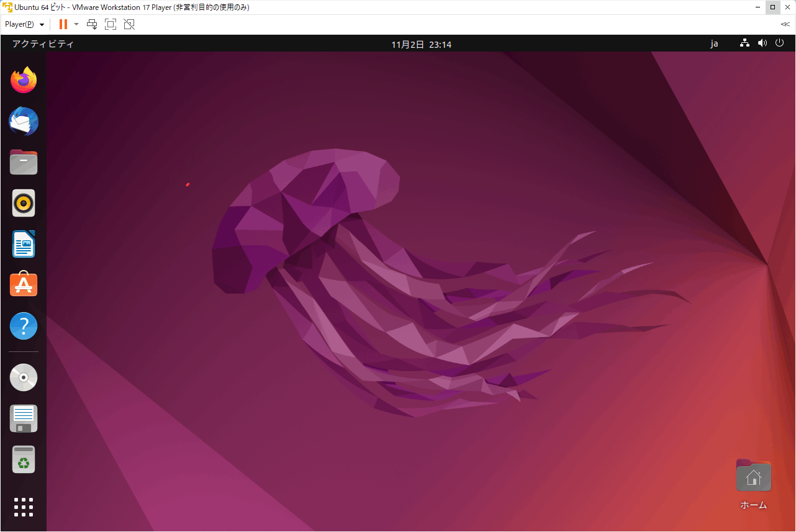Open the ホーム folder on desktop
796x532 pixels.
coord(753,484)
